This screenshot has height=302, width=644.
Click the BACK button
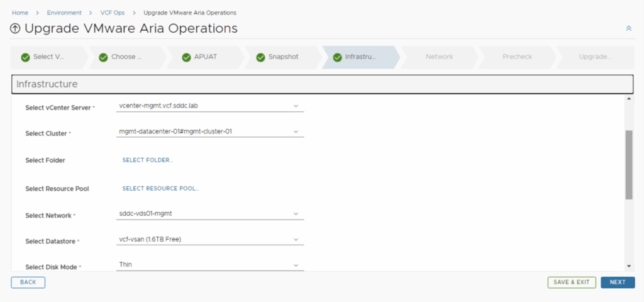tap(28, 282)
